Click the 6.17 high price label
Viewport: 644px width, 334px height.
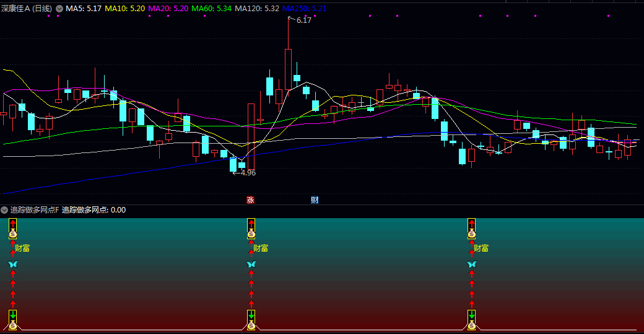tap(303, 20)
